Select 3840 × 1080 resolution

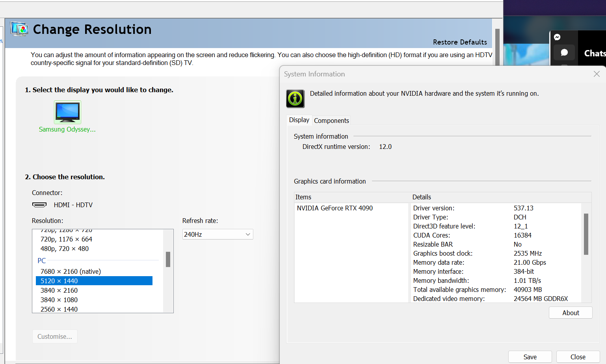pos(94,300)
